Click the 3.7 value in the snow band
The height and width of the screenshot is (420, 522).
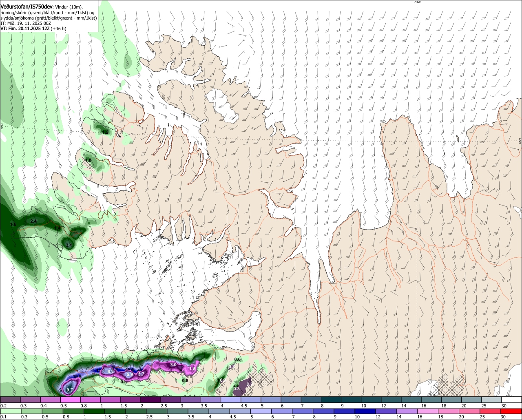point(141,374)
